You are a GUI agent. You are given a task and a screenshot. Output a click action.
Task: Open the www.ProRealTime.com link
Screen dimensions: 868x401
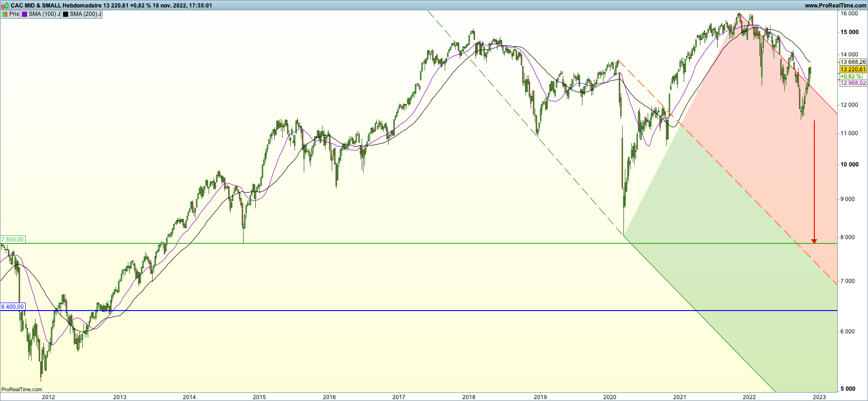[835, 6]
